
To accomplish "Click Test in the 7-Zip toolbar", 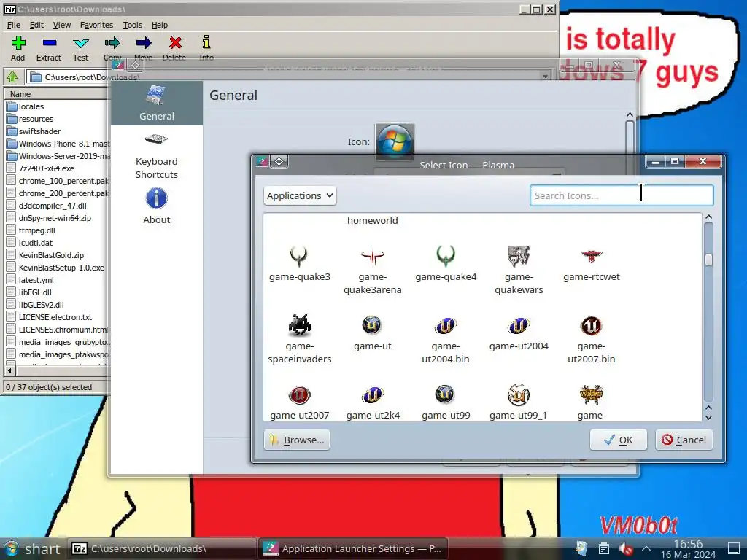I will click(x=80, y=48).
